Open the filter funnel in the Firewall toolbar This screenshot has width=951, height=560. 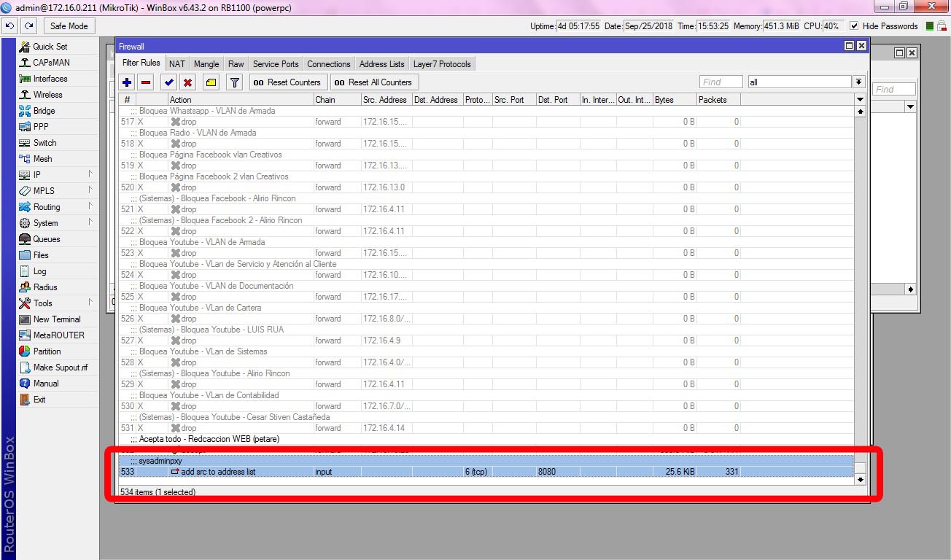(x=234, y=82)
